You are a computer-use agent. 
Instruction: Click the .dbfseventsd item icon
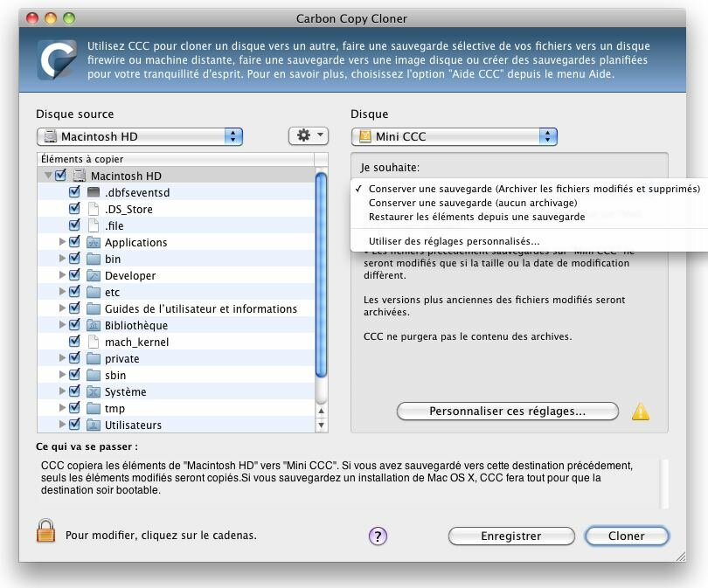click(93, 192)
